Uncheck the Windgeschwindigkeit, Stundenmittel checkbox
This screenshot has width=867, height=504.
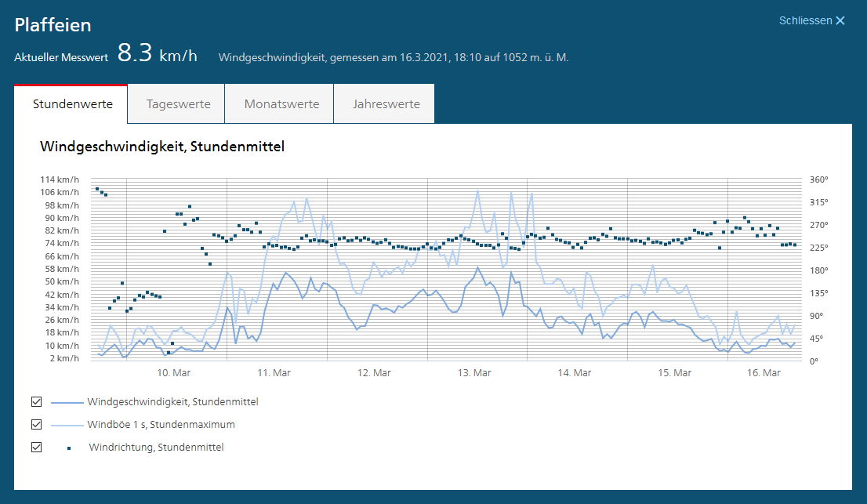tap(36, 402)
